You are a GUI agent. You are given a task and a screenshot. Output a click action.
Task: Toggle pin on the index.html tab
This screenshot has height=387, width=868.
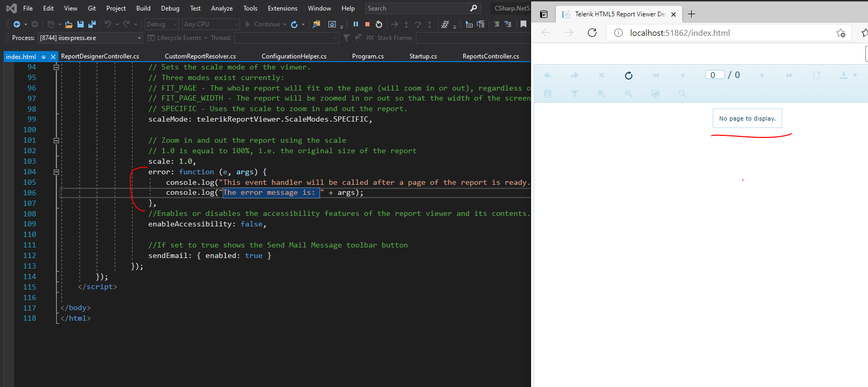pyautogui.click(x=43, y=57)
